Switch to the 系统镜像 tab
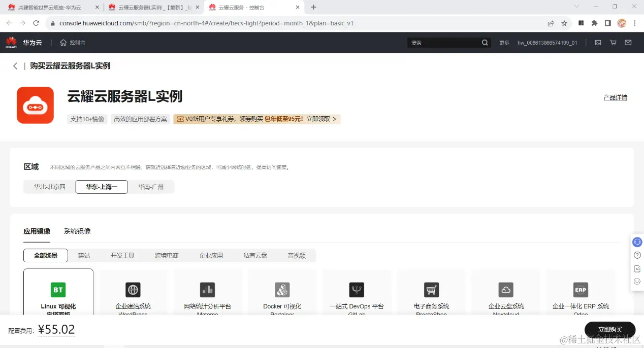This screenshot has width=644, height=348. (77, 231)
